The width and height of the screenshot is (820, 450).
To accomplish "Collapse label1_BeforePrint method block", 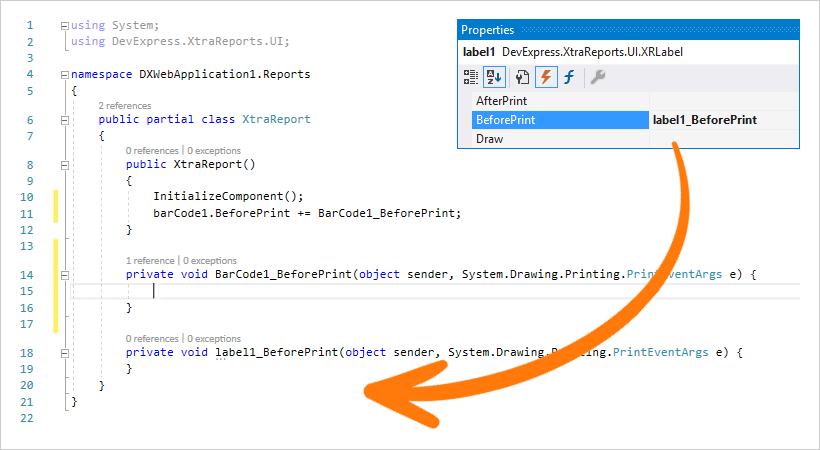I will coord(64,353).
